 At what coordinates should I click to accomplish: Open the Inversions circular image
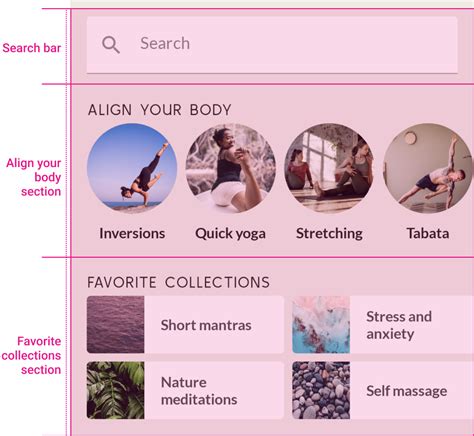point(132,168)
